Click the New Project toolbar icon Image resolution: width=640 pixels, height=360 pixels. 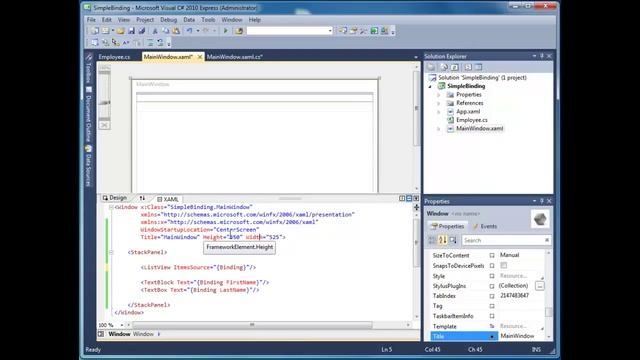[95, 31]
